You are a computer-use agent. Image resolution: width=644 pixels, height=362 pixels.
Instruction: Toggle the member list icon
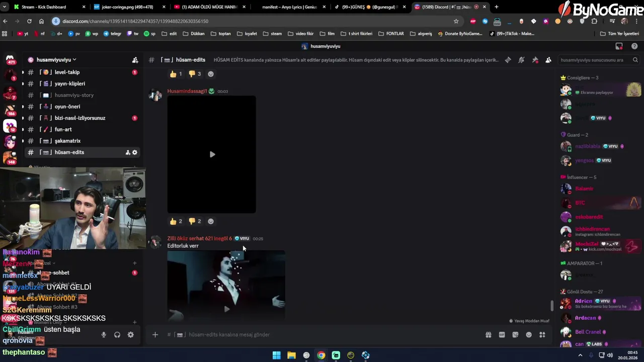(548, 60)
